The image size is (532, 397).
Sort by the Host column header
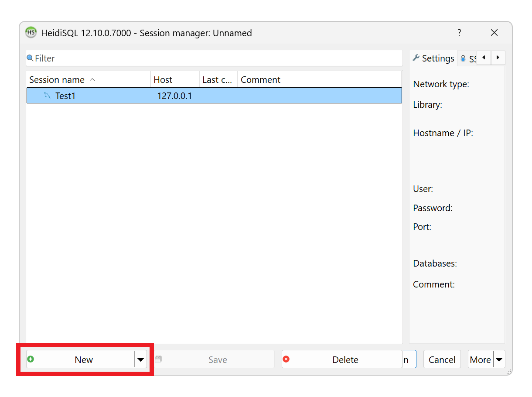pos(175,79)
